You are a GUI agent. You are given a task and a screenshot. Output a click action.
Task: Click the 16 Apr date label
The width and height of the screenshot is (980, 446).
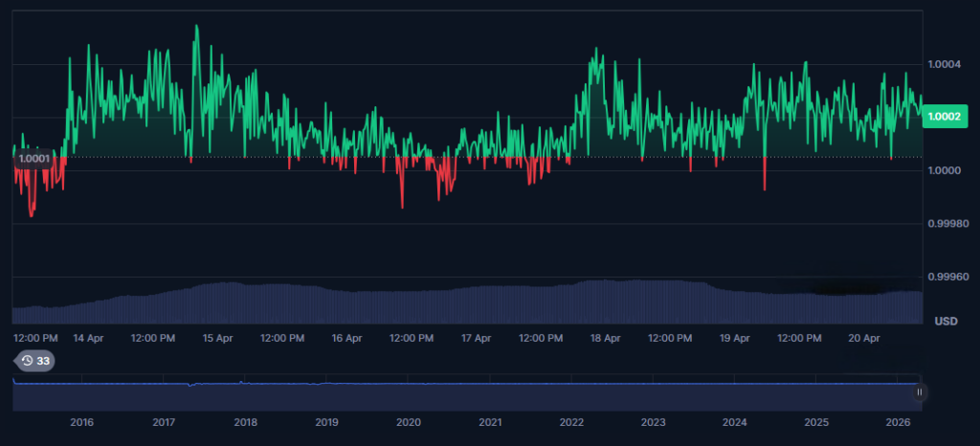346,338
